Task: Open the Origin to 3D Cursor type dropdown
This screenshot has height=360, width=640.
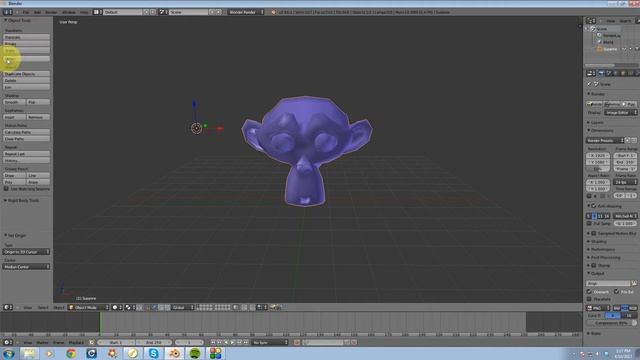Action: tap(26, 252)
